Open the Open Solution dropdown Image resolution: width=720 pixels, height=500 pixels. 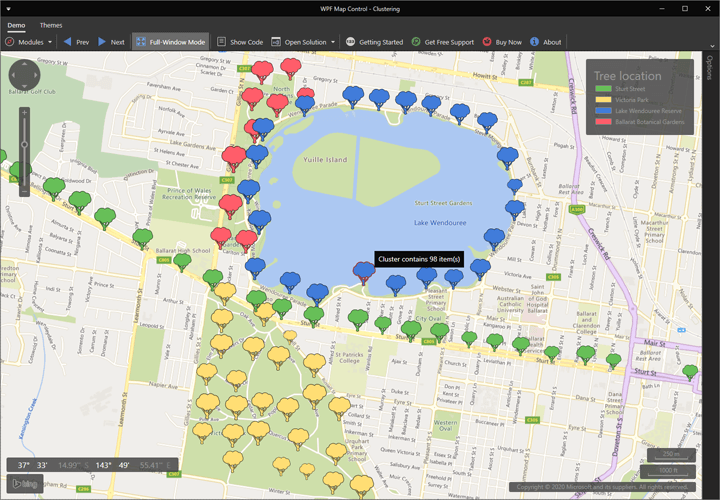(x=333, y=42)
